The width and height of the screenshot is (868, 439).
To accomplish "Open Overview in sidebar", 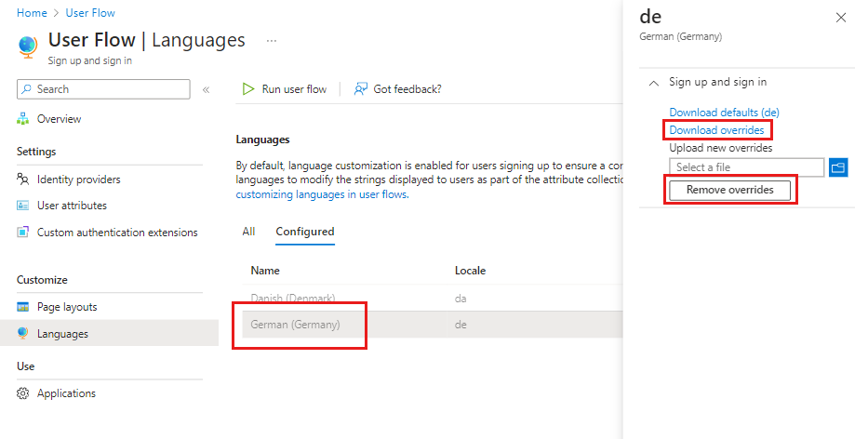I will (59, 118).
